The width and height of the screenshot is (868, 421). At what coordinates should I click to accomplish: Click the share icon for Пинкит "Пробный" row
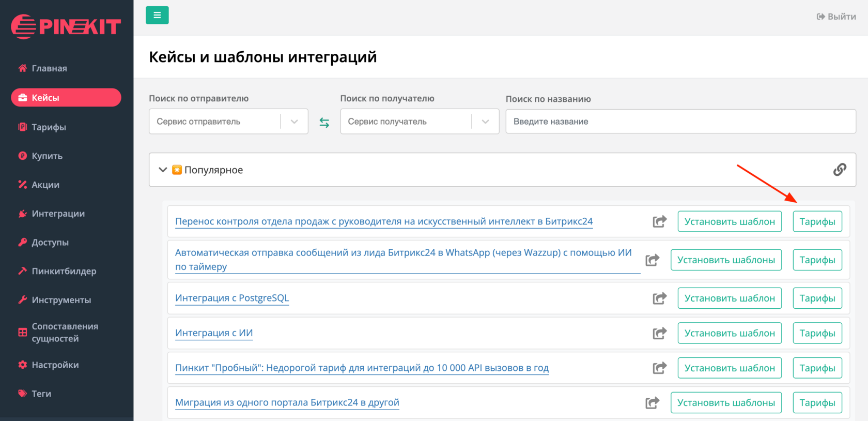click(x=659, y=368)
